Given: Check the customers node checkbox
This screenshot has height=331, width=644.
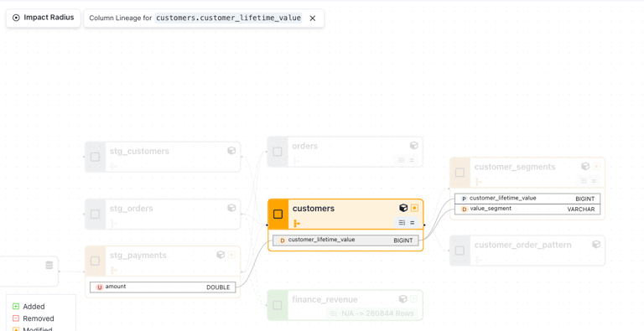Looking at the screenshot, I should point(278,214).
